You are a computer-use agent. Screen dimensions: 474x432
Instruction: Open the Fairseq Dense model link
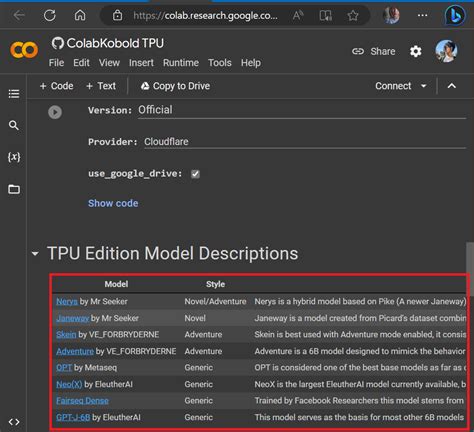(x=82, y=400)
